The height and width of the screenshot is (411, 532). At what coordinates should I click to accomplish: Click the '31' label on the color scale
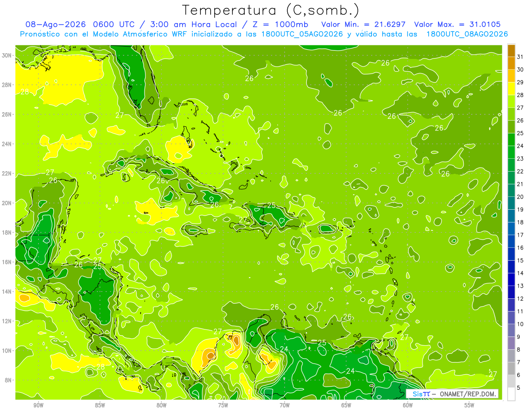point(520,57)
